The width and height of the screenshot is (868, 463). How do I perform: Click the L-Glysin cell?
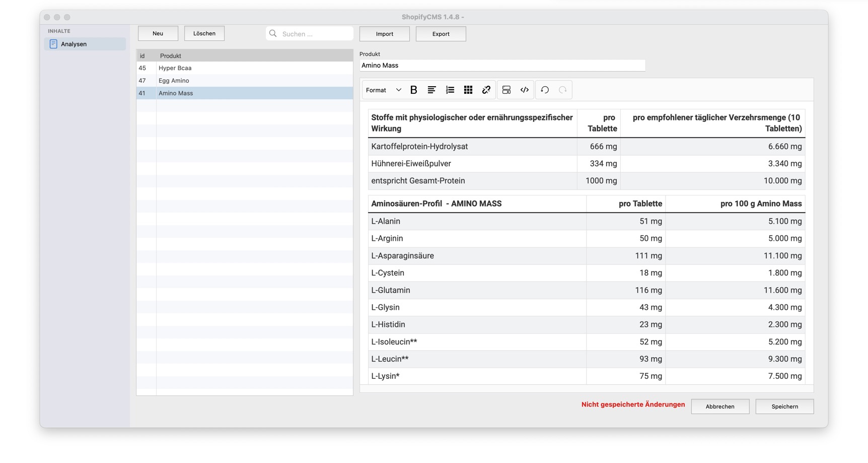pyautogui.click(x=477, y=307)
